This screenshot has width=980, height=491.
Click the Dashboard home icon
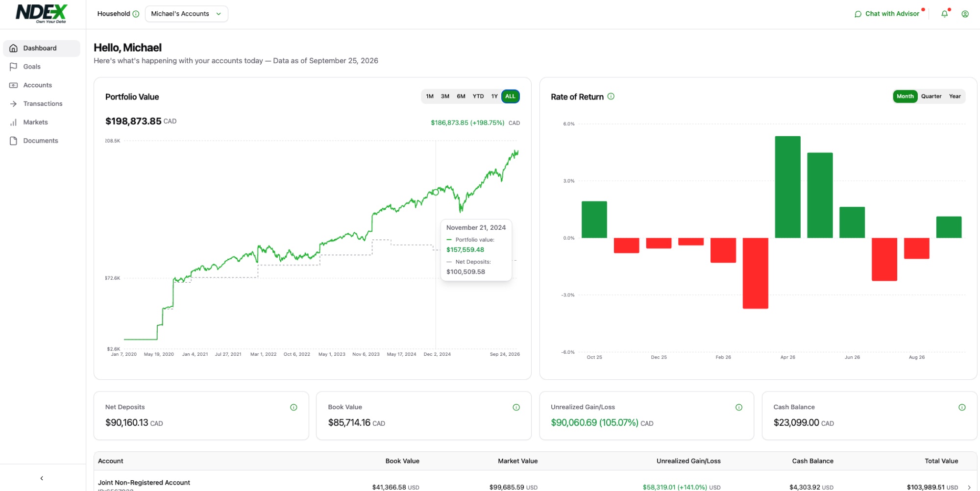coord(14,48)
